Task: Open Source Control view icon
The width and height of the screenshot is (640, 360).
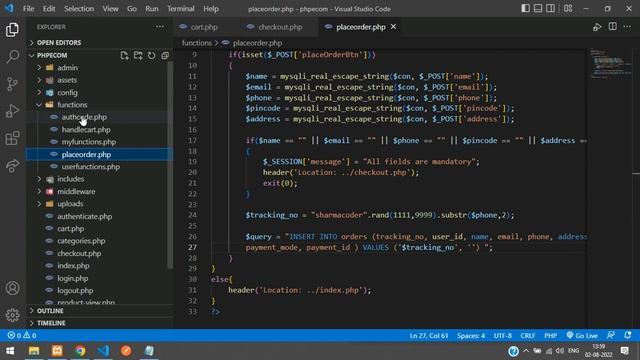Action: (12, 84)
